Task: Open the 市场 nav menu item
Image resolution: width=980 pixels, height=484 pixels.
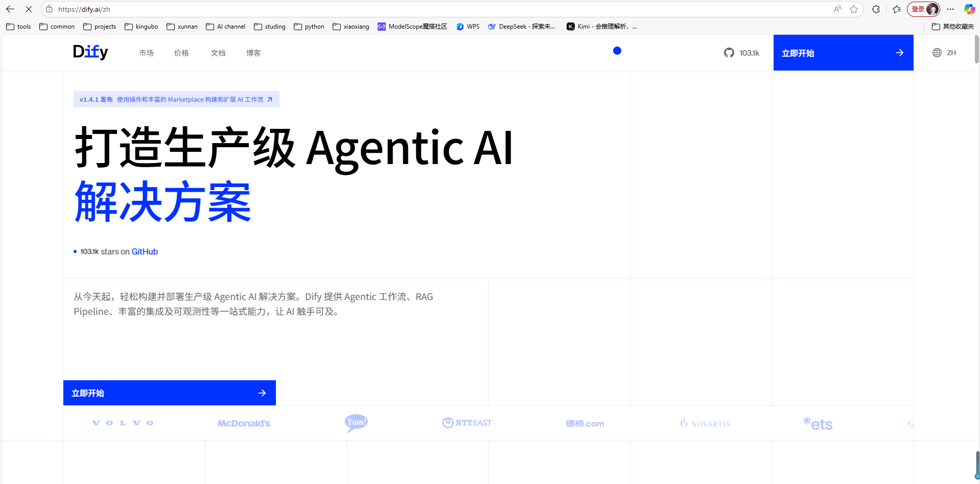Action: (146, 53)
